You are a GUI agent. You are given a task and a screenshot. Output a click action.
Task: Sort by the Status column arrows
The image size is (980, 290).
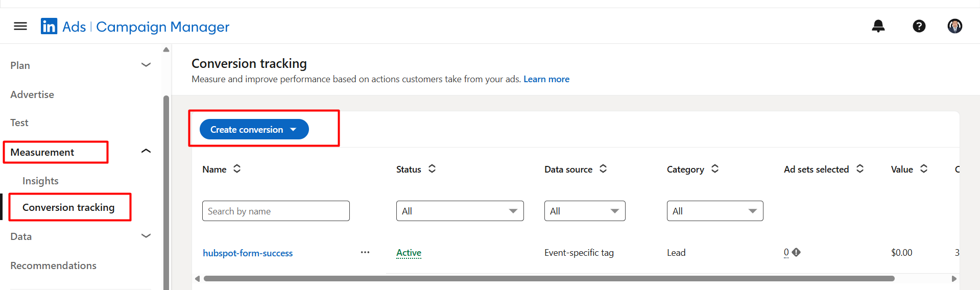coord(432,169)
